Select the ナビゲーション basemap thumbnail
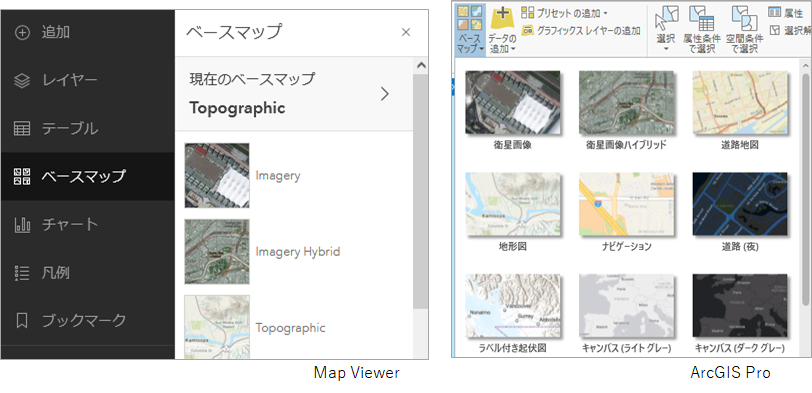This screenshot has width=812, height=393. coord(626,204)
